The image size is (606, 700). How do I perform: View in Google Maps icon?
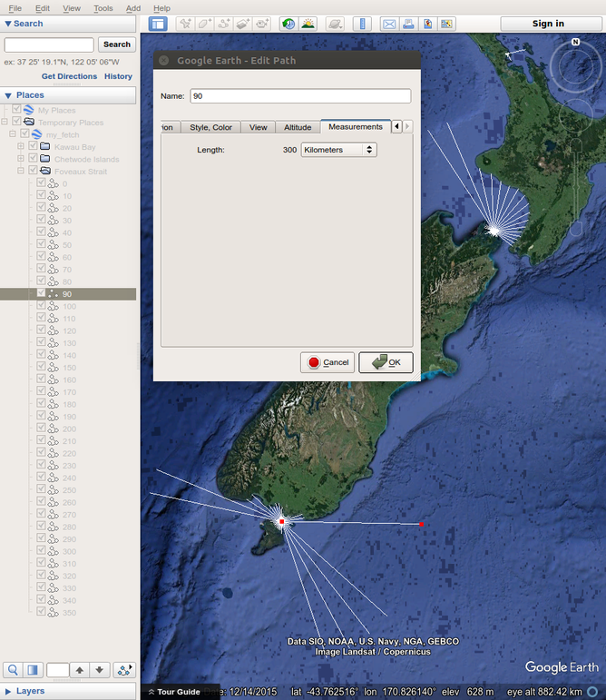[446, 24]
